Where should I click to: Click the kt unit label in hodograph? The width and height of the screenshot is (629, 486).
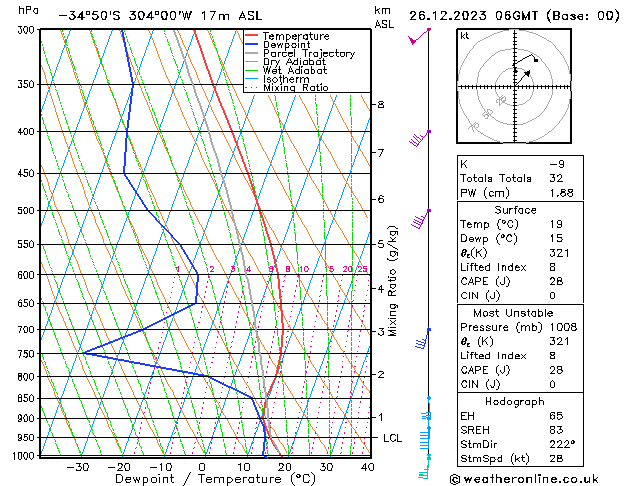point(465,36)
